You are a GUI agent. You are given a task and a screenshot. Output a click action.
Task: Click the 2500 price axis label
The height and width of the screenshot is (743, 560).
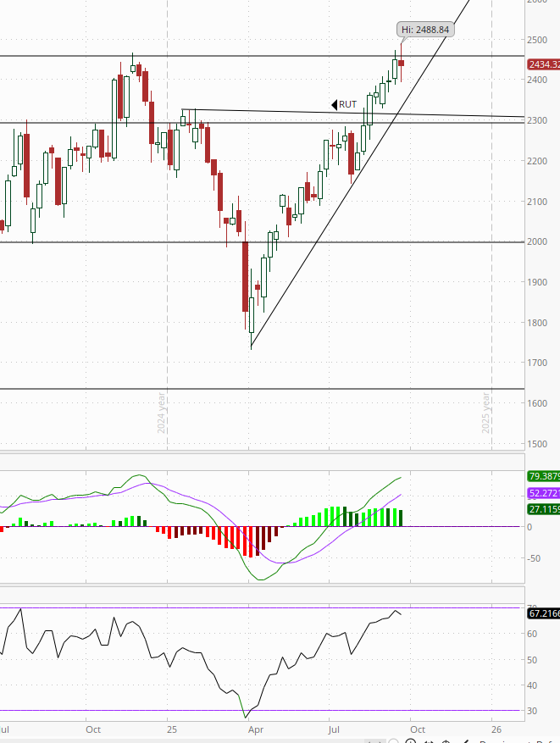click(537, 40)
